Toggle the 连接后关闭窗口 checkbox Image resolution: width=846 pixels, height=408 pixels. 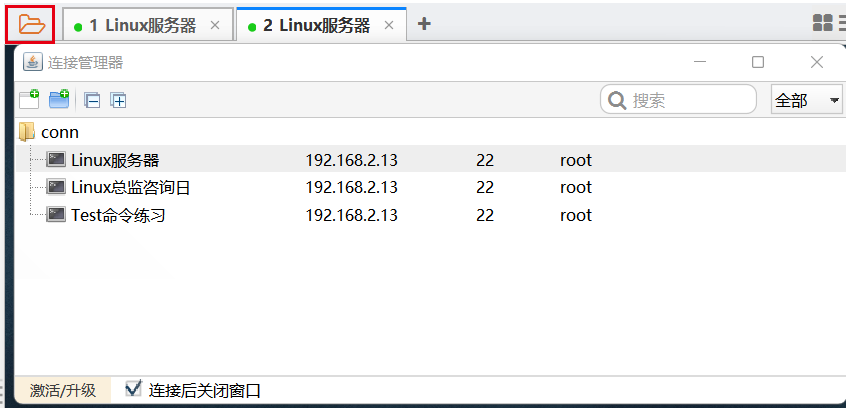coord(134,389)
